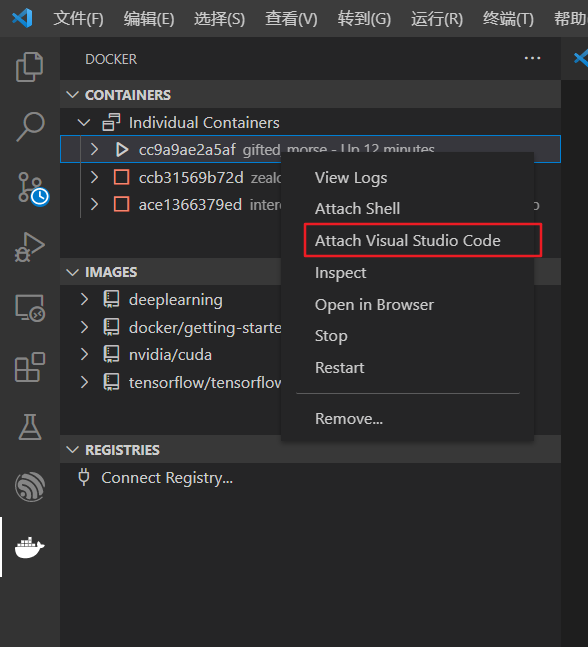This screenshot has height=647, width=588.
Task: Select the nvidia/cuda image label
Action: pyautogui.click(x=170, y=355)
